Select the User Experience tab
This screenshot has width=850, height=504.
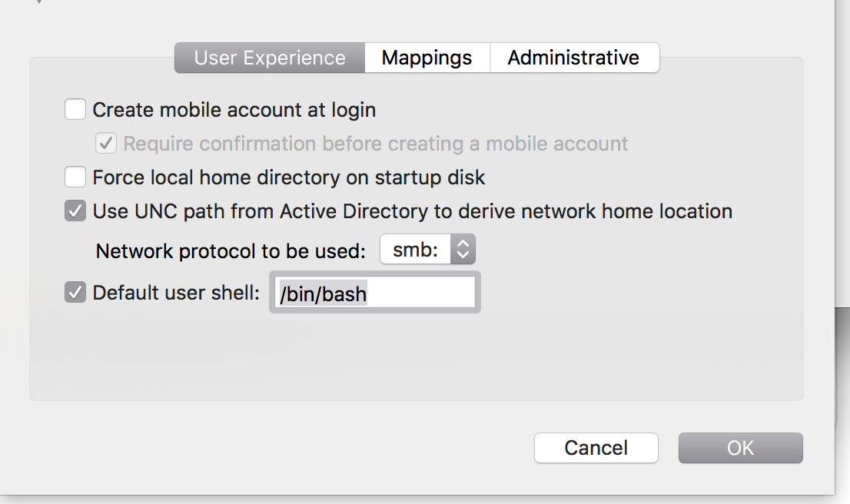coord(269,57)
